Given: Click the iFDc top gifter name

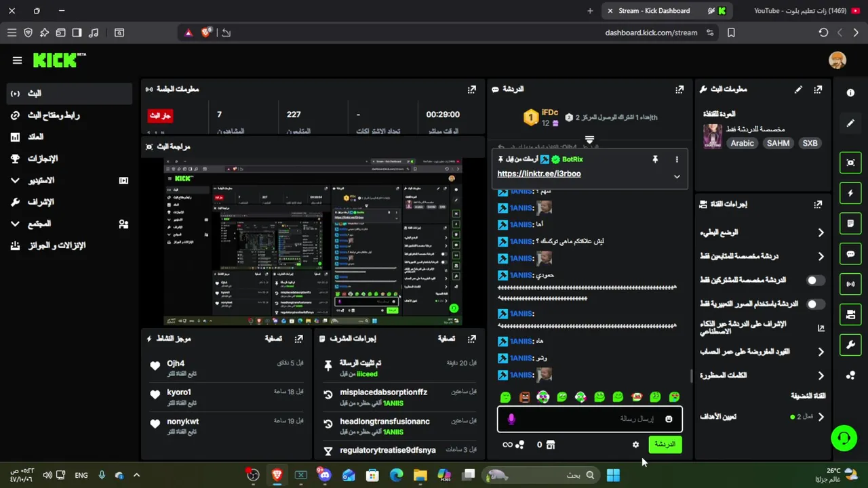Looking at the screenshot, I should [550, 113].
